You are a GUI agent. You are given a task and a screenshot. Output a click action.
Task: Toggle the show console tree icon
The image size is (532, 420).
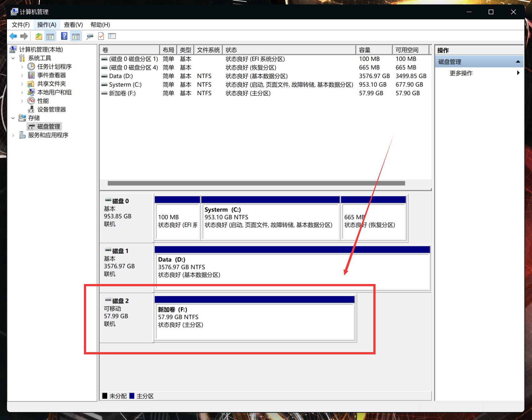[50, 36]
